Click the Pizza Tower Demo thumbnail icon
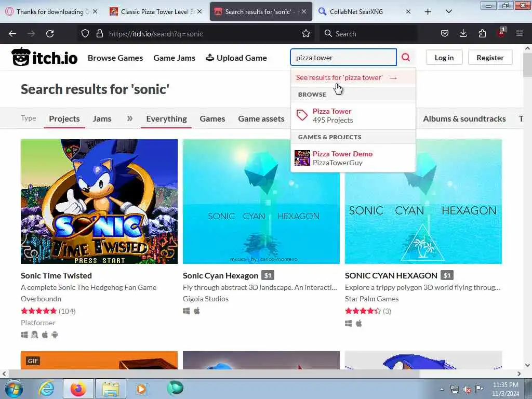 pos(302,158)
